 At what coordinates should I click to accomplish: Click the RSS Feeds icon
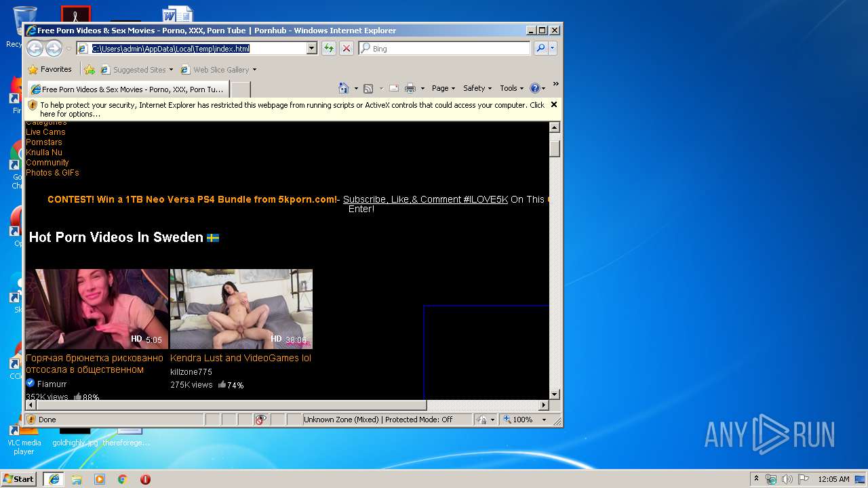[368, 88]
